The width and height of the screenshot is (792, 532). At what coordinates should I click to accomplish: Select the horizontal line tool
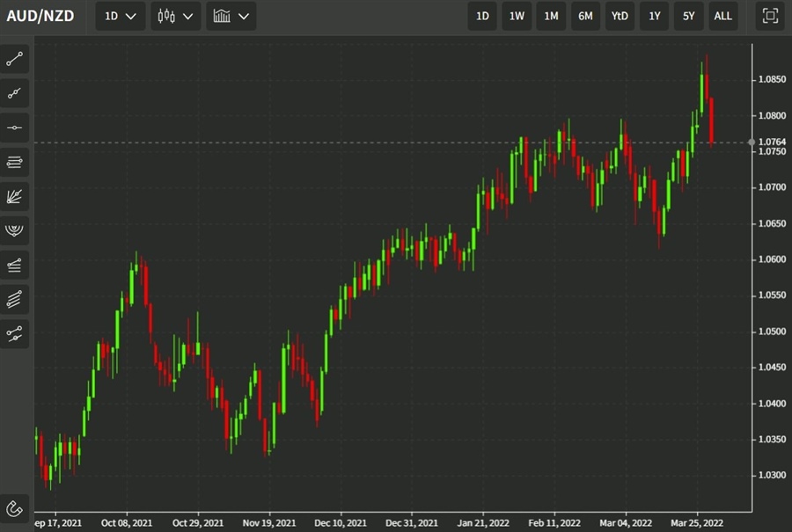pos(14,128)
